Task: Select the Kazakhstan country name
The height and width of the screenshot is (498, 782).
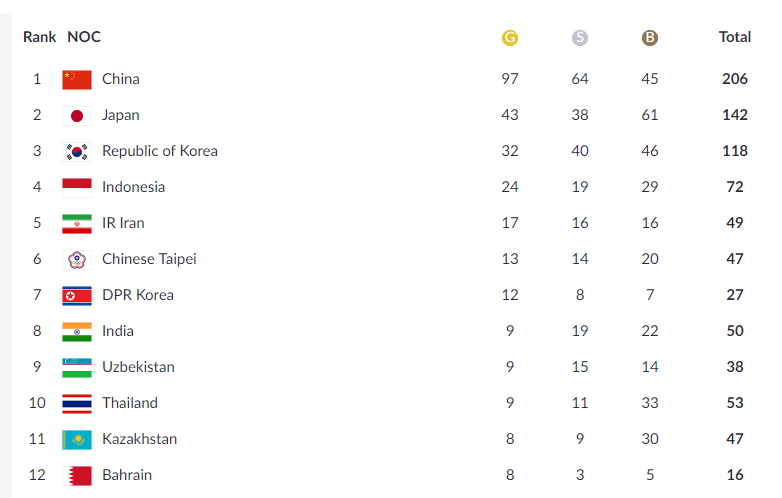Action: coord(140,439)
